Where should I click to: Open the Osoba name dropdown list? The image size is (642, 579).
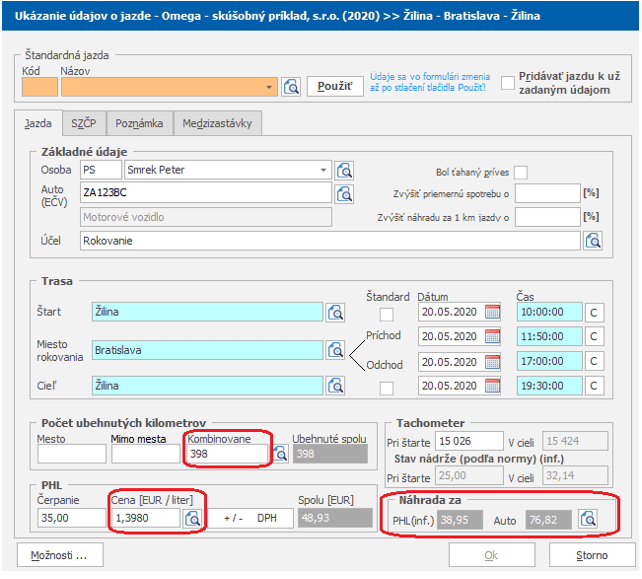click(323, 170)
